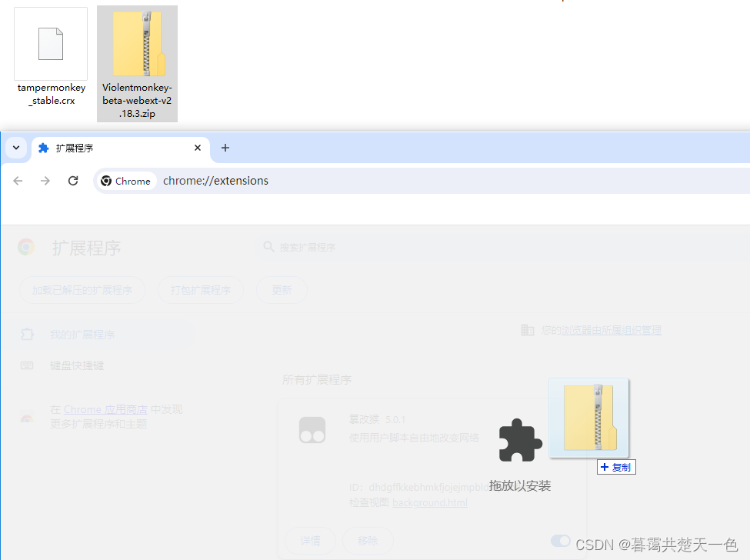Go back with the browser back arrow
This screenshot has width=750, height=560.
pyautogui.click(x=18, y=181)
